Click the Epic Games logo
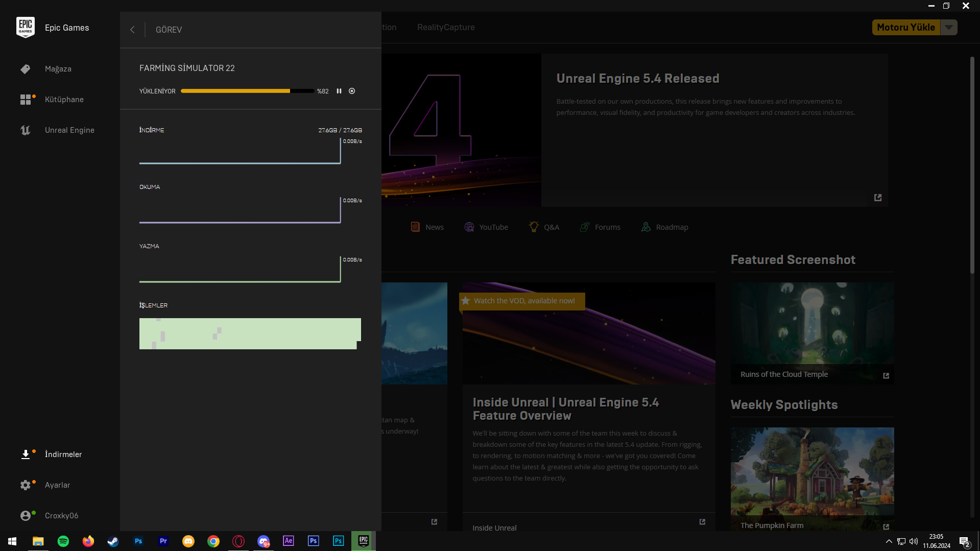The image size is (980, 551). click(26, 28)
